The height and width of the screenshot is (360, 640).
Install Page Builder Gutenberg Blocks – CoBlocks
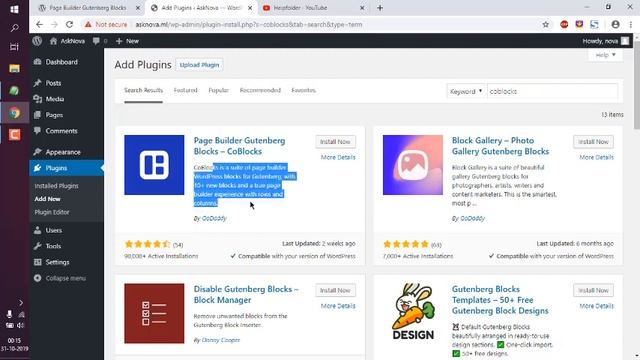(335, 142)
